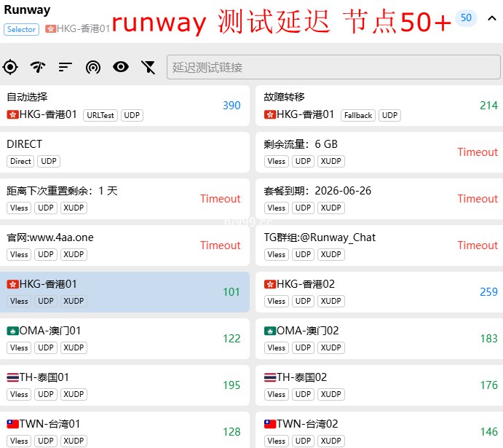
Task: Select the 故障转移 fallback proxy card
Action: click(x=379, y=106)
